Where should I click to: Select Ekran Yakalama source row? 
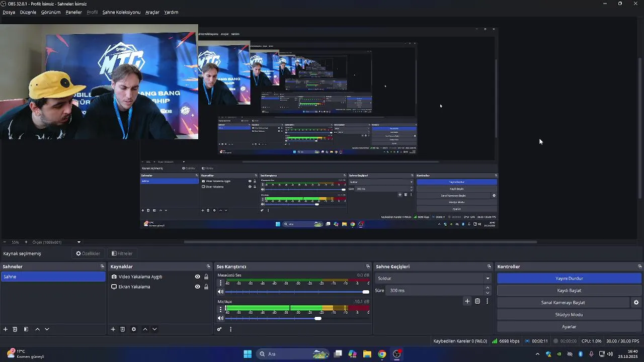[x=160, y=287]
